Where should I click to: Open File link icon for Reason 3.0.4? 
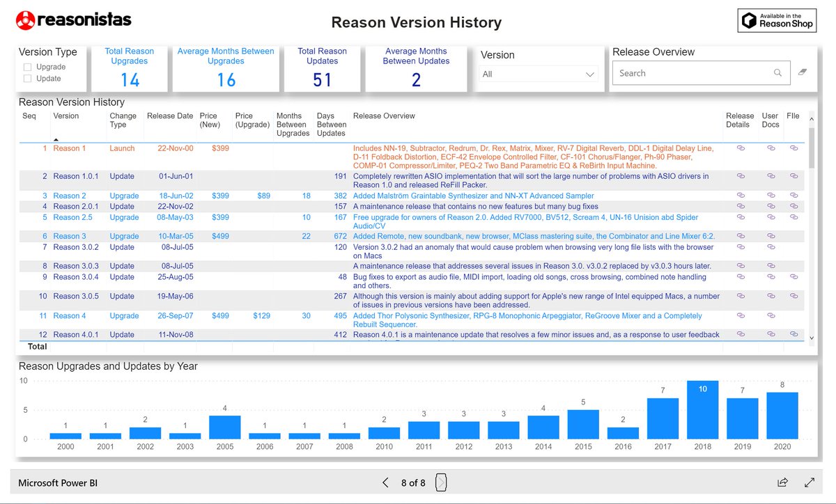(x=794, y=277)
